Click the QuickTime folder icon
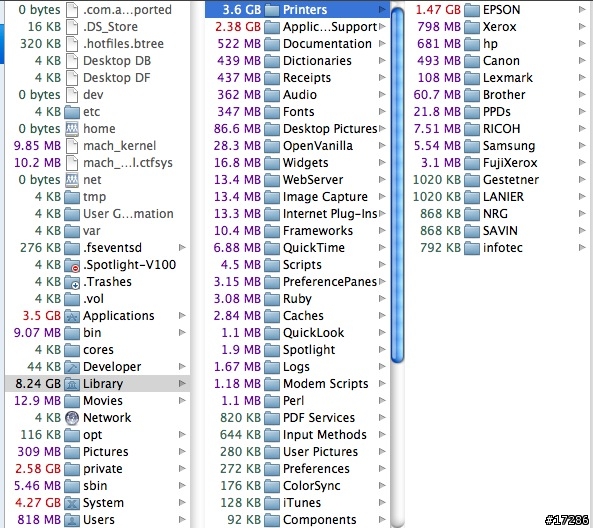The width and height of the screenshot is (593, 528). click(x=272, y=248)
